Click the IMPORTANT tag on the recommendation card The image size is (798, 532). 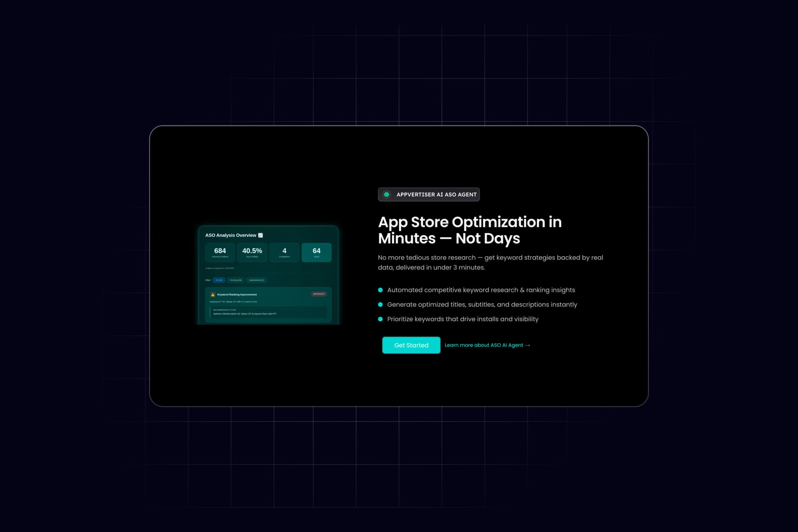pos(319,294)
